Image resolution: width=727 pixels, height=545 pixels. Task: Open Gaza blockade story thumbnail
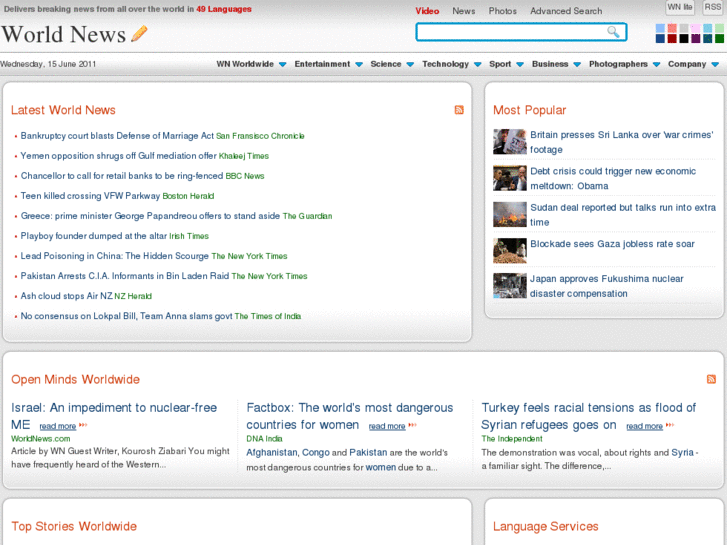pyautogui.click(x=510, y=250)
